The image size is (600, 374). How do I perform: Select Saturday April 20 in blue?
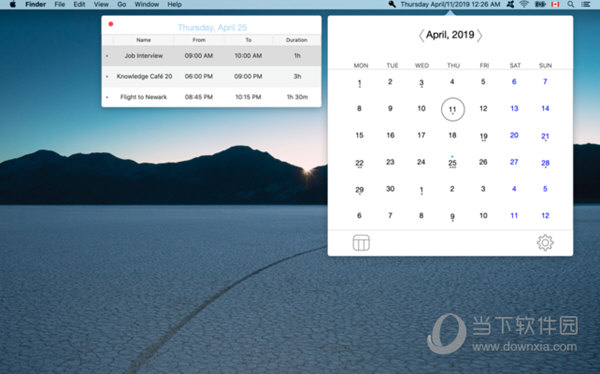click(x=514, y=135)
